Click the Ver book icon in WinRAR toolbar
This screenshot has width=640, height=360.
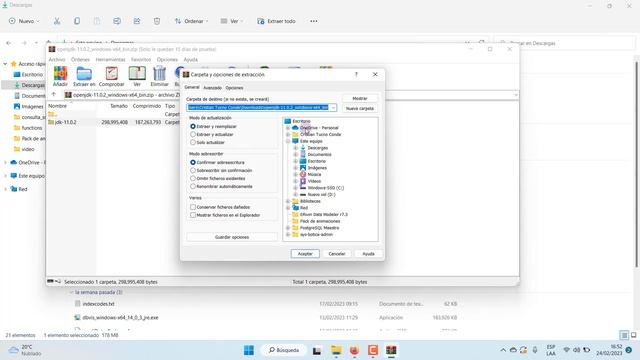pyautogui.click(x=137, y=73)
